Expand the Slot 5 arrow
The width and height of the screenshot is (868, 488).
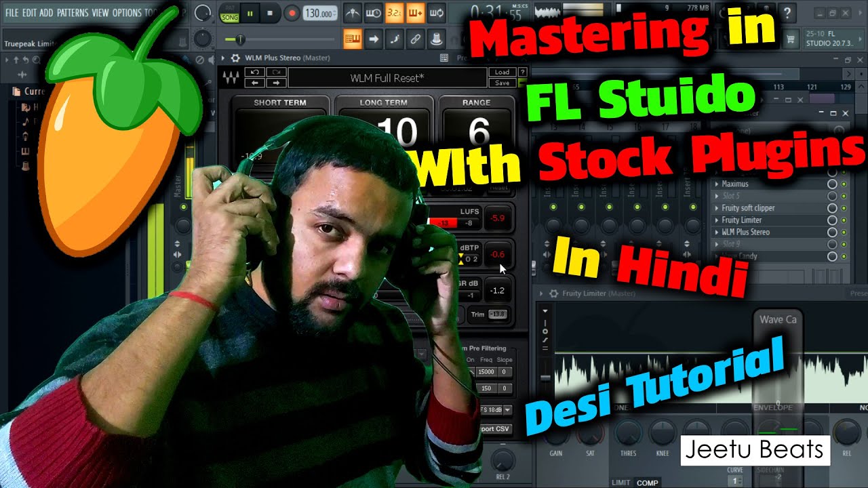point(717,196)
